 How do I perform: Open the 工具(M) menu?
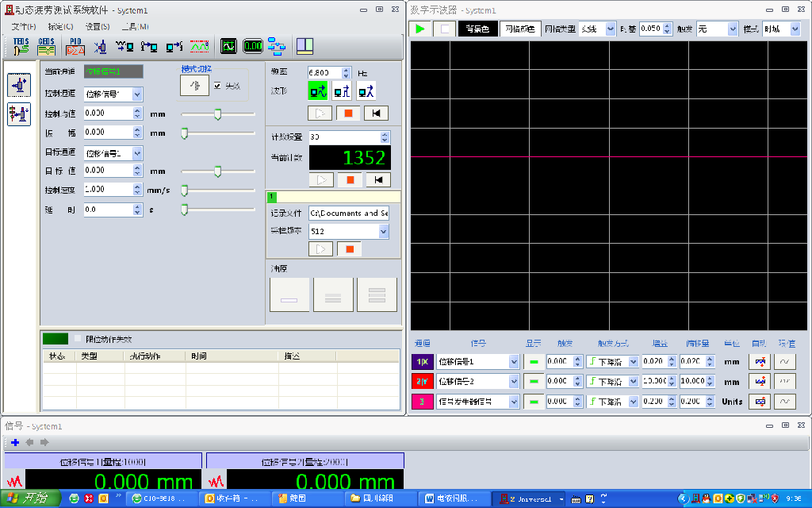click(135, 26)
